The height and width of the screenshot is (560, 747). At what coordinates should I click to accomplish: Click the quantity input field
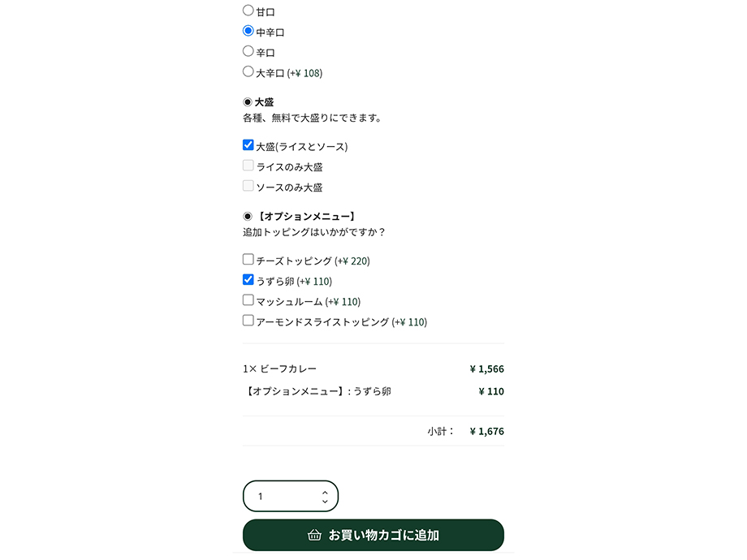[280, 495]
